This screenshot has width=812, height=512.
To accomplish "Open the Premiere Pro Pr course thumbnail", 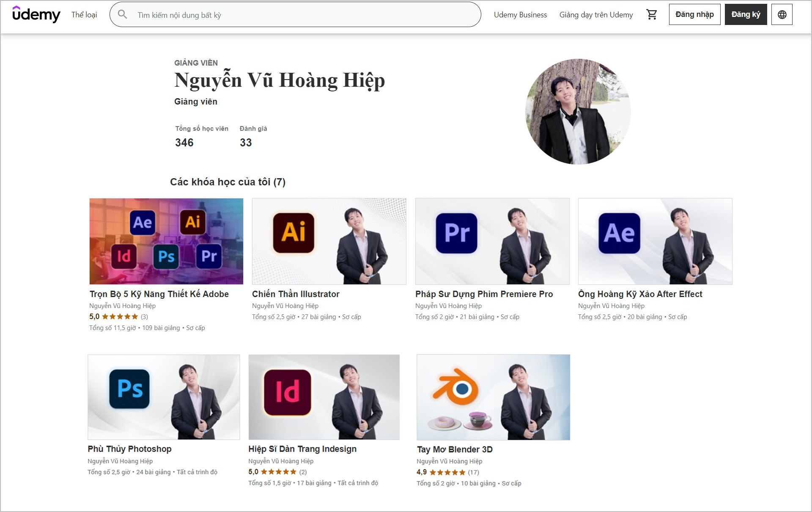I will tap(492, 241).
